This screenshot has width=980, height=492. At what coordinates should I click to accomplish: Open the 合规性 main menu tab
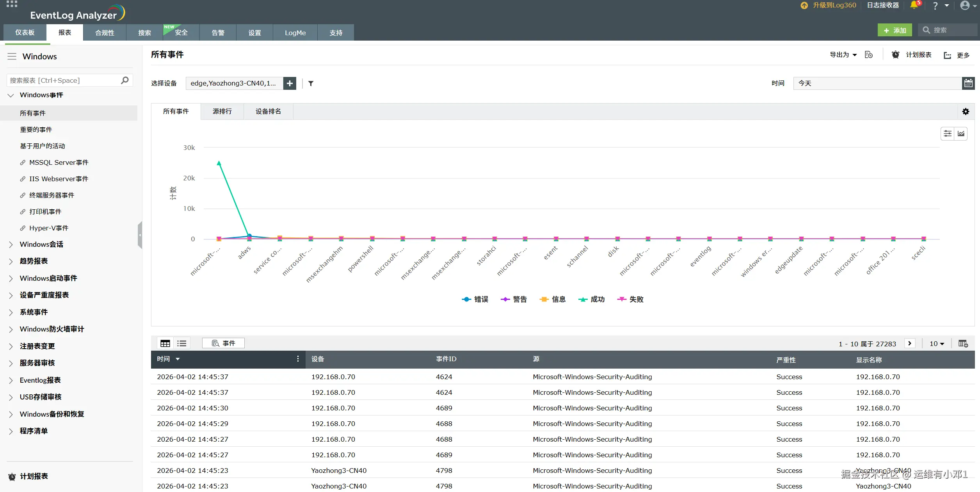[105, 33]
